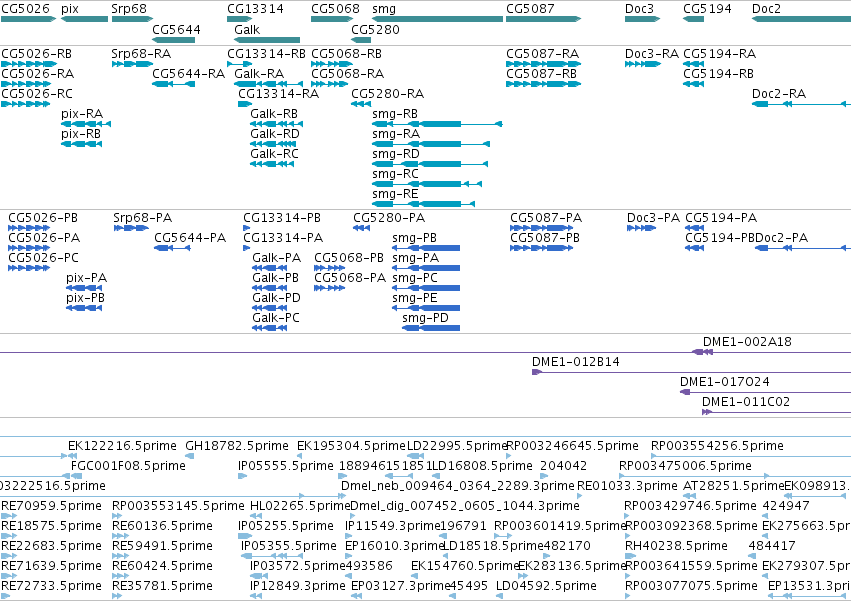This screenshot has width=851, height=601.
Task: Click the FGC001F08.5prime EST label
Action: 128,466
